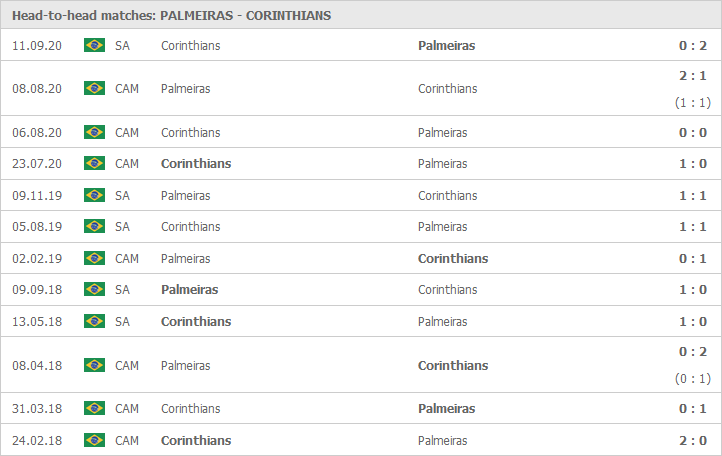This screenshot has width=722, height=456.
Task: Select the 05.08.19 match date
Action: 37,227
